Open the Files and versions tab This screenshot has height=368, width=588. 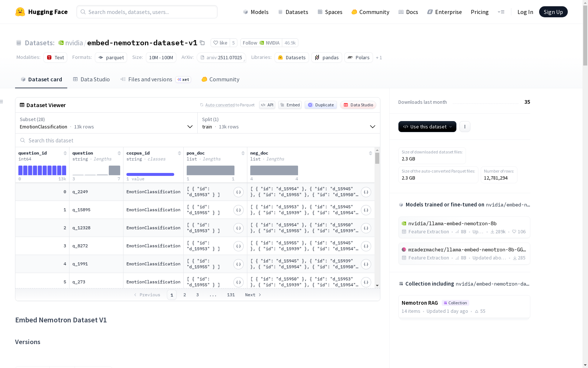pyautogui.click(x=155, y=79)
